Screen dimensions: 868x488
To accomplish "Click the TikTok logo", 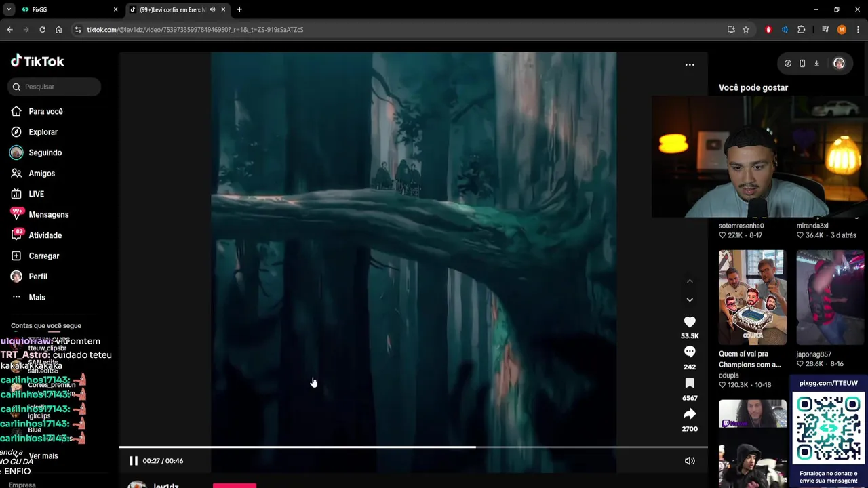I will point(37,61).
